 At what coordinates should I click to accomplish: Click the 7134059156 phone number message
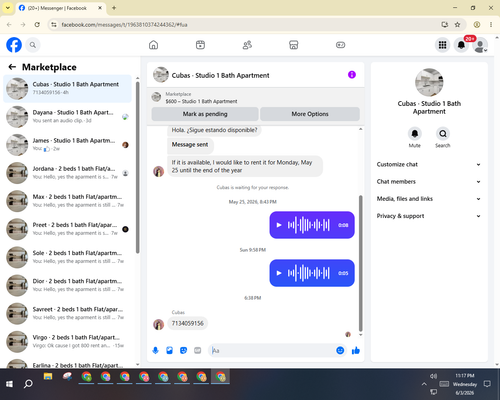[x=187, y=323]
